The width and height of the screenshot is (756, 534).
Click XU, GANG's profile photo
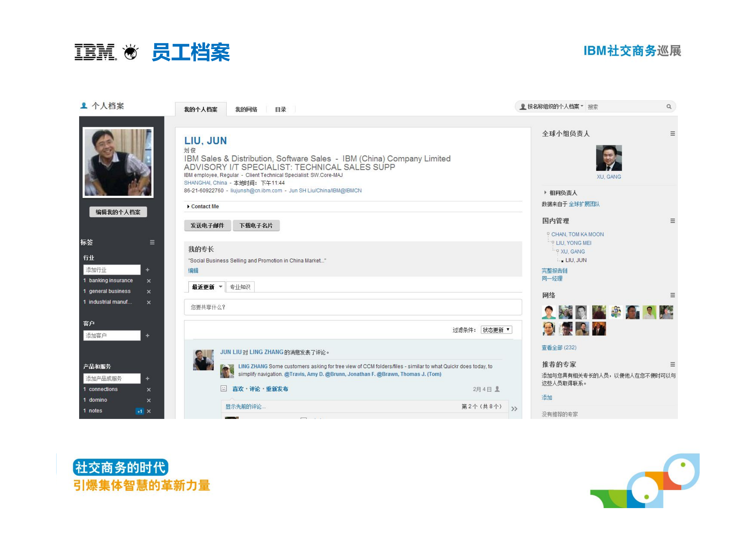coord(609,157)
